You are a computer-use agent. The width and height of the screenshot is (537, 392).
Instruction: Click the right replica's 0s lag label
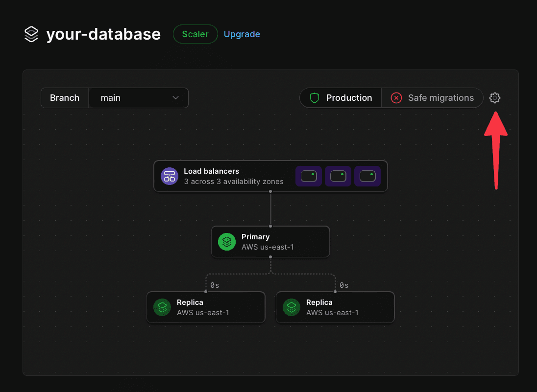[x=344, y=285]
